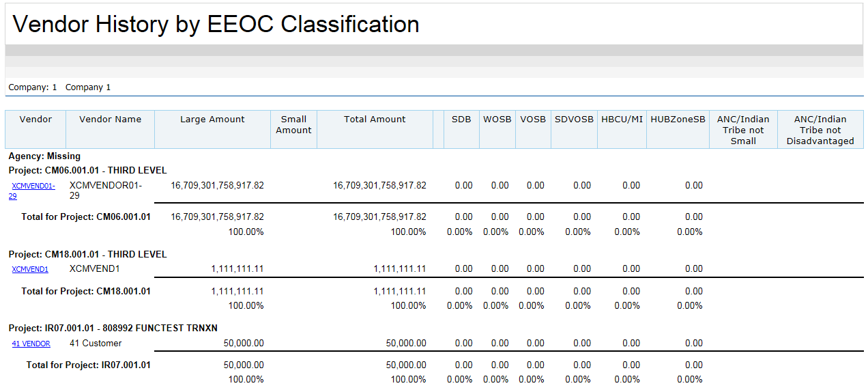Select the HUBZoneSB column header
Image resolution: width=868 pixels, height=390 pixels.
(x=678, y=120)
